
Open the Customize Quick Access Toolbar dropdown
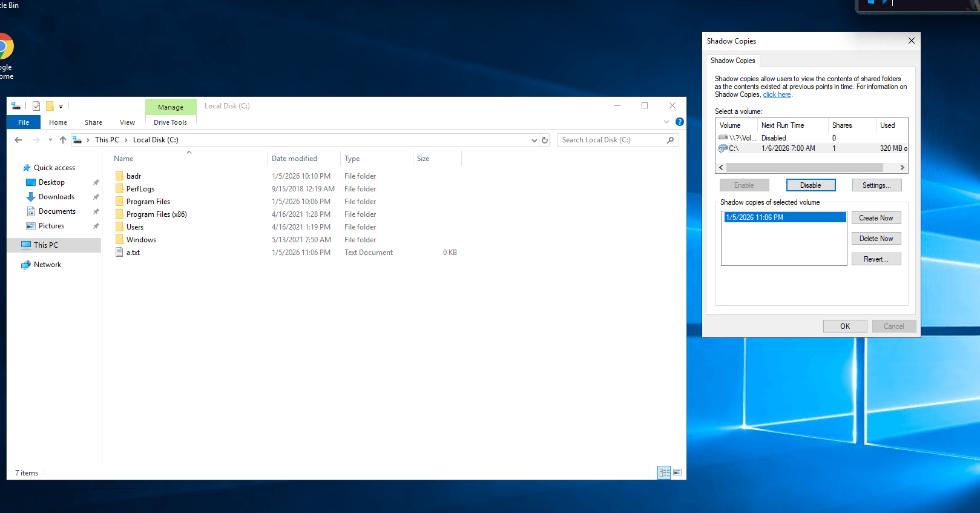(61, 107)
